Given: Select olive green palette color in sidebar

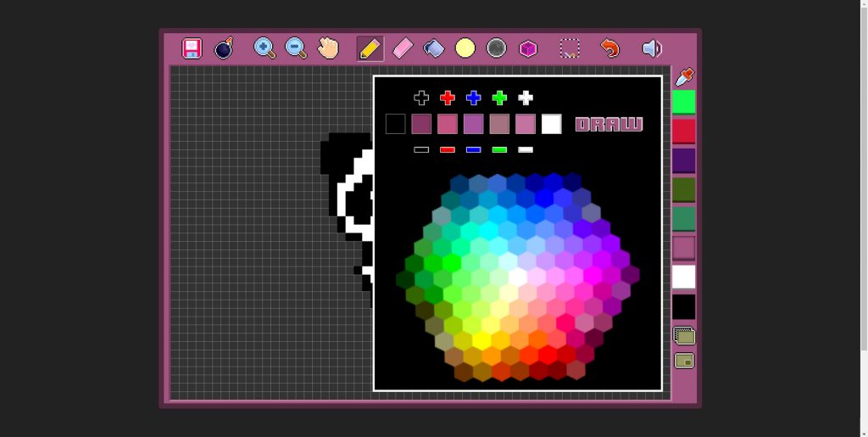Looking at the screenshot, I should [x=684, y=189].
